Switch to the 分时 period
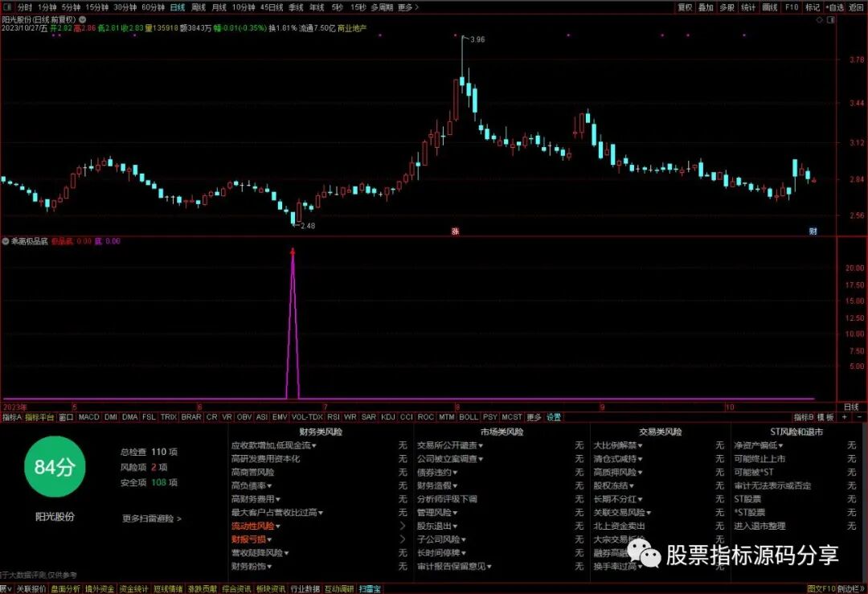 [x=24, y=7]
